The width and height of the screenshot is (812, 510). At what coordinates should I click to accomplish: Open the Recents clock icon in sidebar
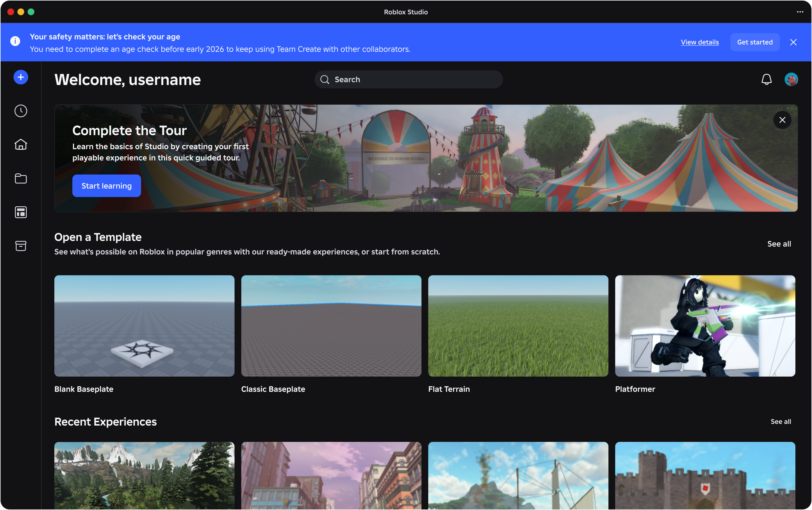coord(21,111)
